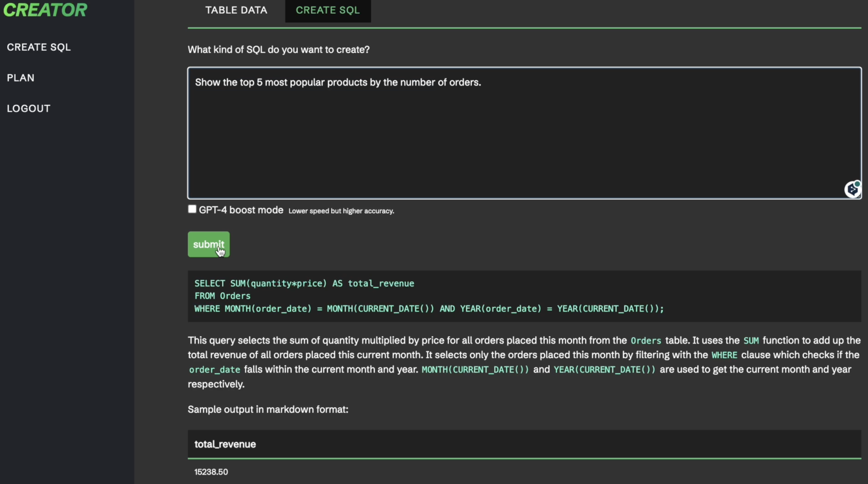This screenshot has height=484, width=868.
Task: Click the CREATOR logo
Action: click(45, 9)
